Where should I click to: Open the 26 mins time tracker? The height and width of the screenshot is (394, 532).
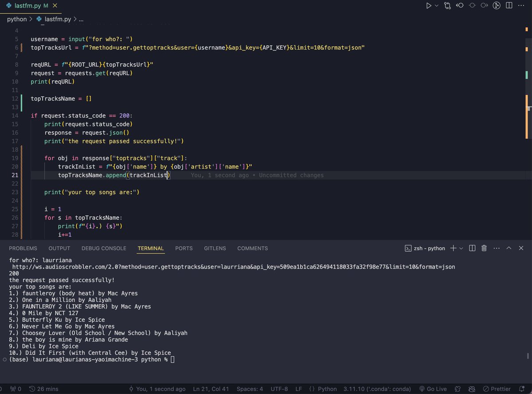coord(43,389)
